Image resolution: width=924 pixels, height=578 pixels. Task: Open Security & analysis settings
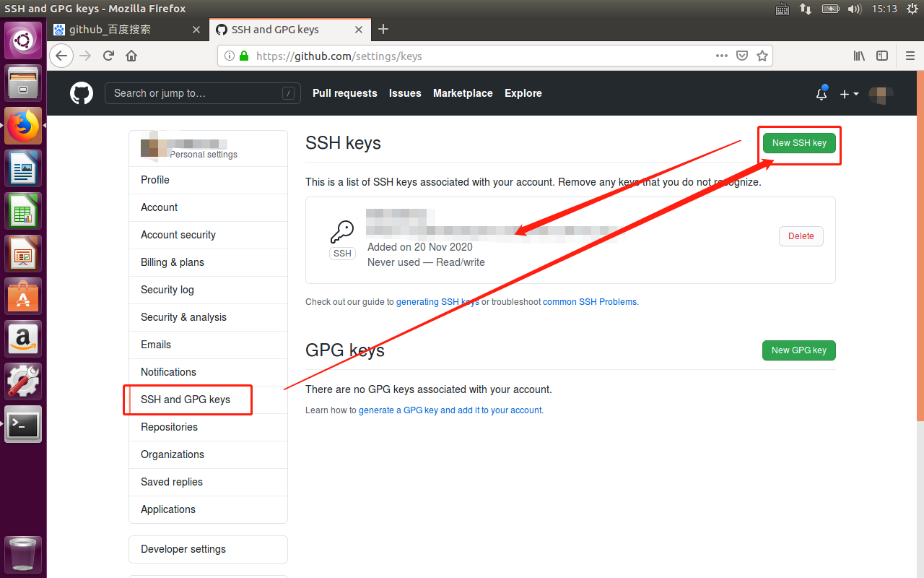tap(208, 317)
